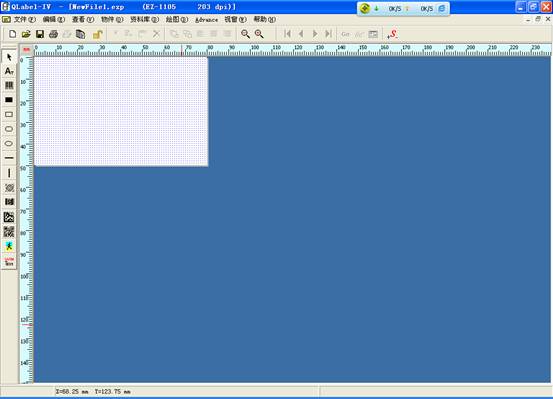Click the X=68.25 mm status bar reading
The height and width of the screenshot is (399, 553).
[72, 392]
